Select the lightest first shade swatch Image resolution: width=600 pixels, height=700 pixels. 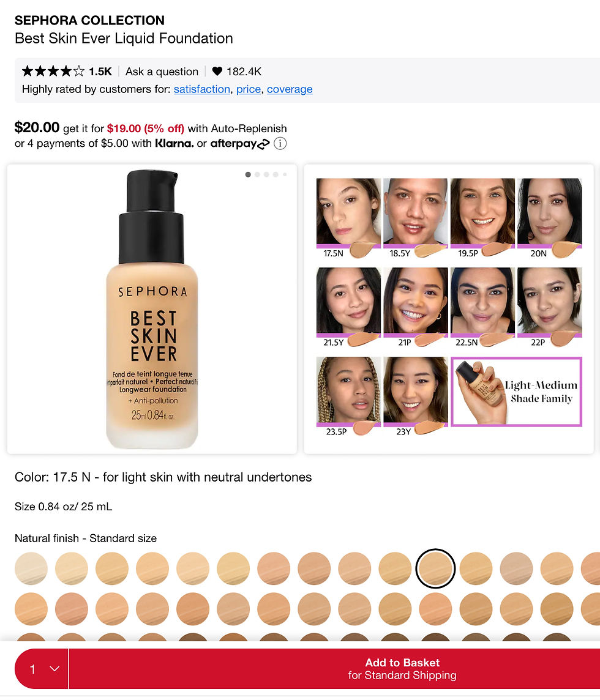point(31,569)
